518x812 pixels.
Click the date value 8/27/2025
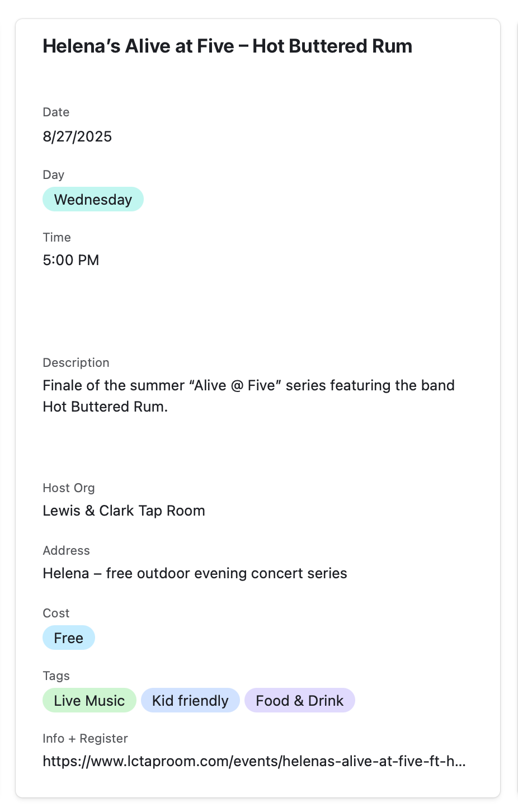pos(77,136)
